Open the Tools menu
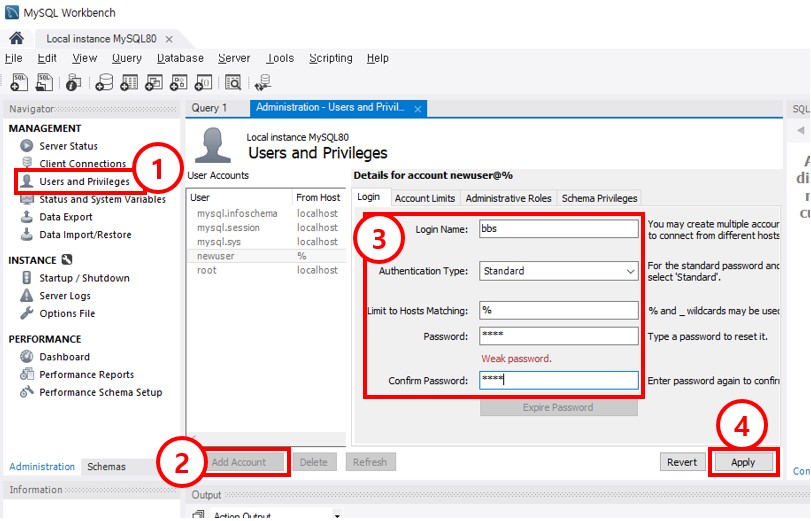 (x=280, y=58)
